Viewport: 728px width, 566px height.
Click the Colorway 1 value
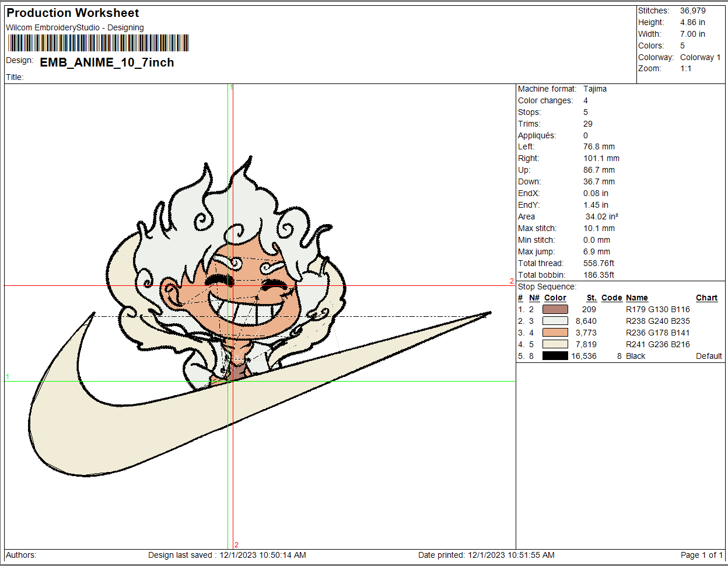click(700, 57)
